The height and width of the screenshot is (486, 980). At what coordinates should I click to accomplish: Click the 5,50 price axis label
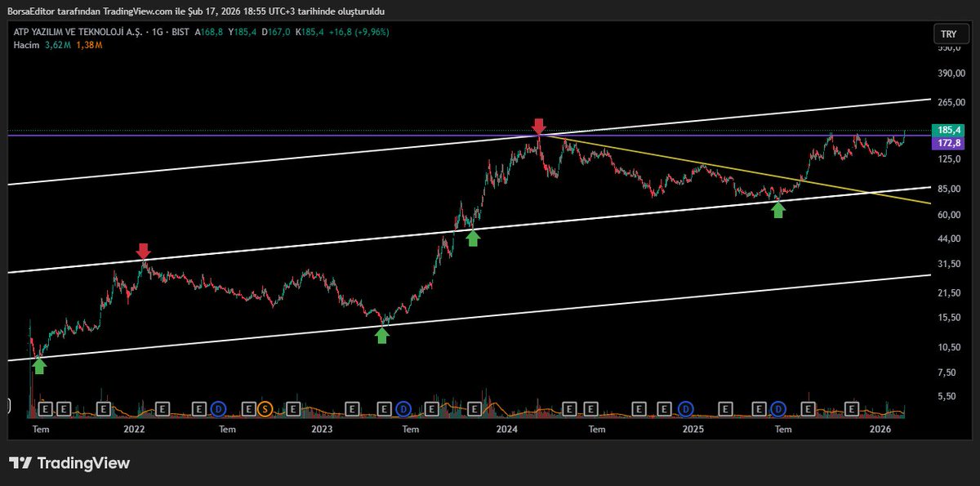(x=947, y=396)
